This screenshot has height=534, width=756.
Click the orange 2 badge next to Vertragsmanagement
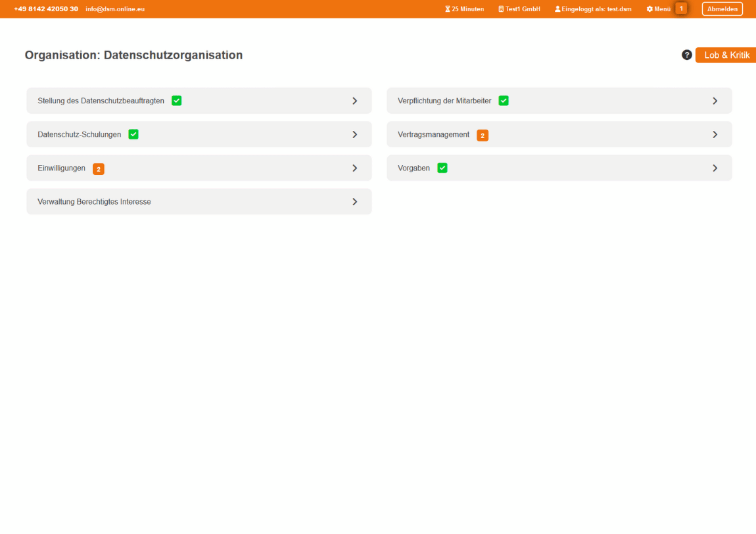point(483,135)
